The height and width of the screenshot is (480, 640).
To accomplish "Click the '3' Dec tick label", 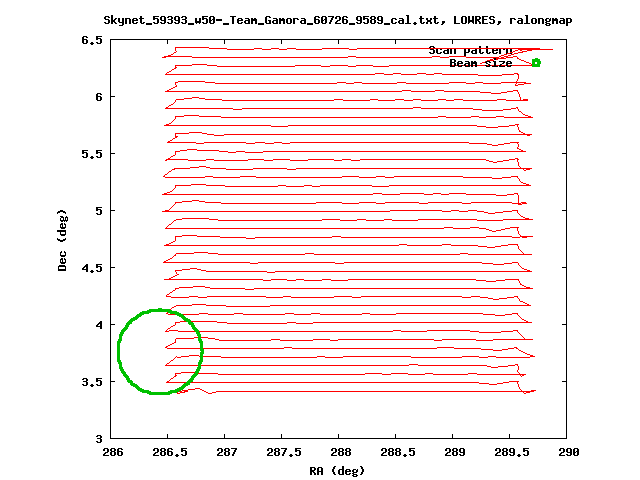I will pyautogui.click(x=99, y=439).
